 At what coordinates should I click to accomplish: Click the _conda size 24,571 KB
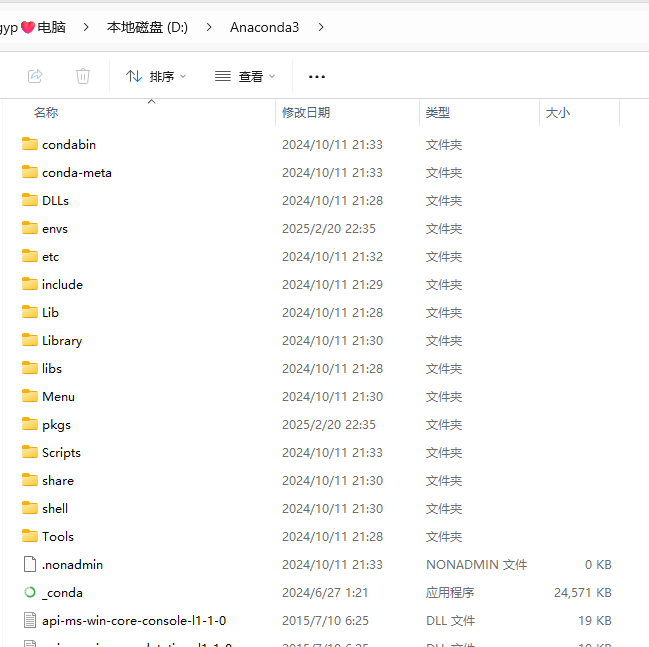pos(583,592)
